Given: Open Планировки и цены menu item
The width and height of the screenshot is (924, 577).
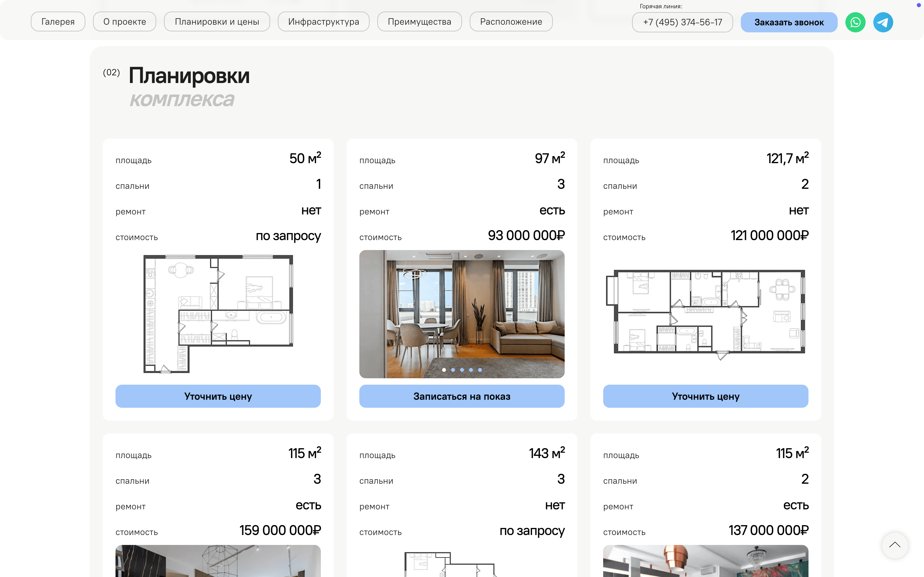Looking at the screenshot, I should pos(217,22).
